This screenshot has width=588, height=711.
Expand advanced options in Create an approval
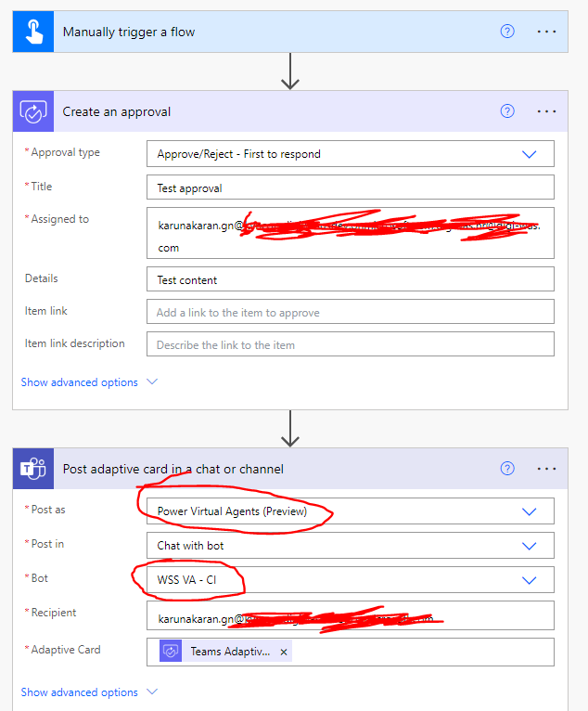pyautogui.click(x=89, y=382)
